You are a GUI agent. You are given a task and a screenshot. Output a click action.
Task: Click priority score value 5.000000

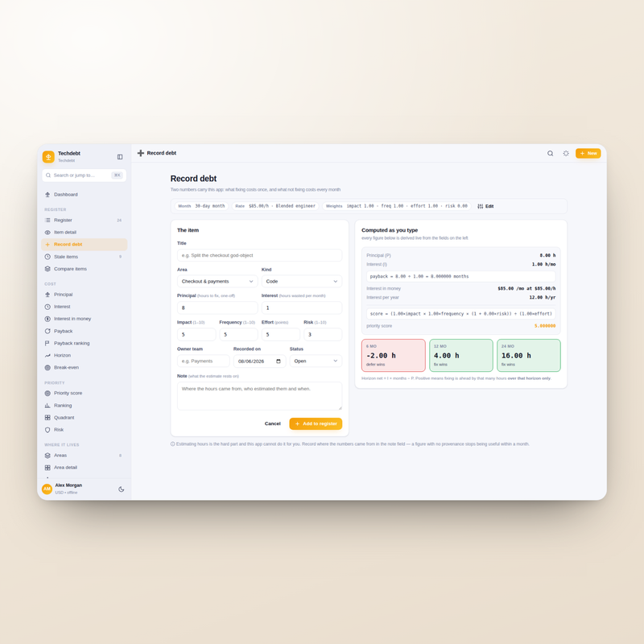[x=545, y=326]
